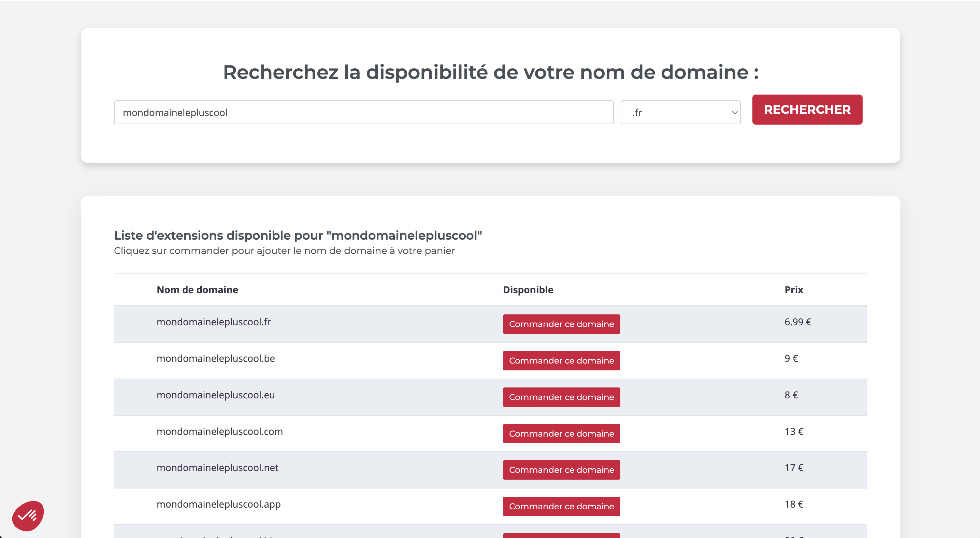This screenshot has width=980, height=538.
Task: Click the Nom de domaine column header
Action: tap(197, 289)
